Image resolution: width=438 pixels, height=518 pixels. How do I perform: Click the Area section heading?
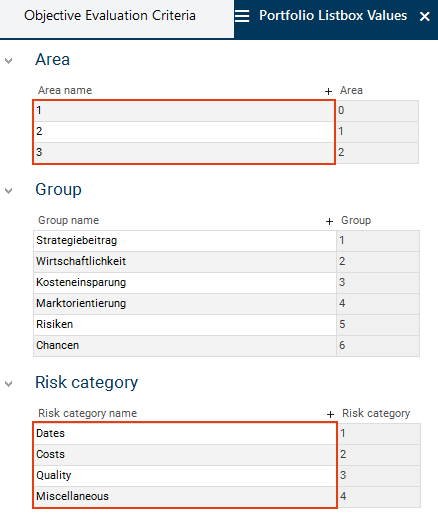click(53, 60)
